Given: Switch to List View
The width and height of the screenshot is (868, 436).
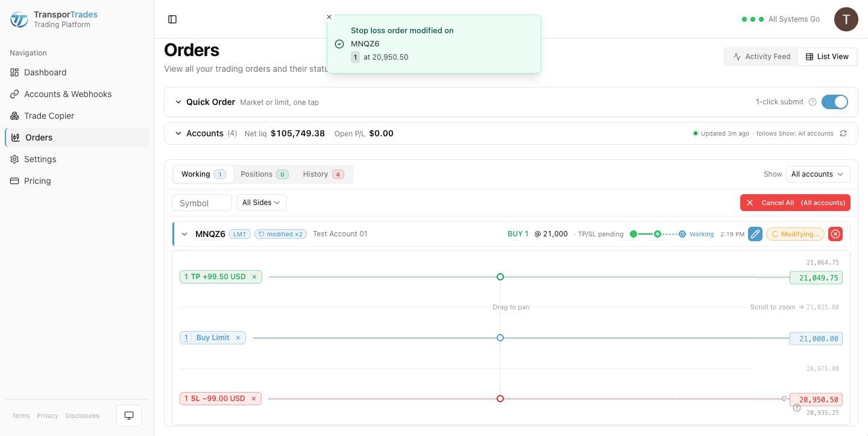Looking at the screenshot, I should point(827,57).
